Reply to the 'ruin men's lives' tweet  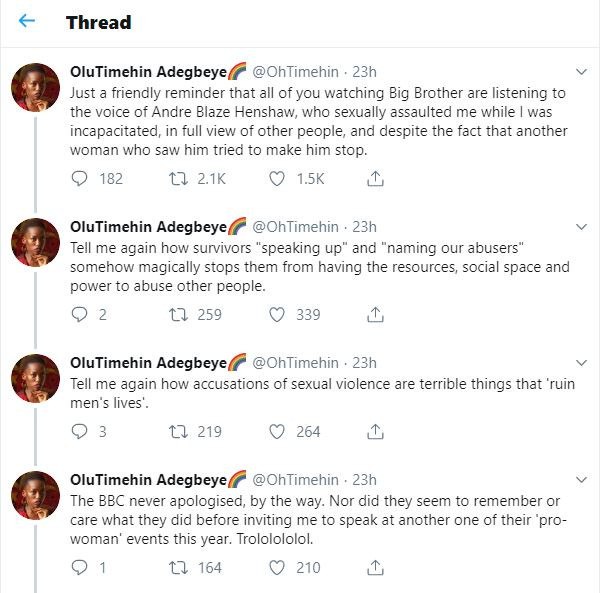click(82, 431)
